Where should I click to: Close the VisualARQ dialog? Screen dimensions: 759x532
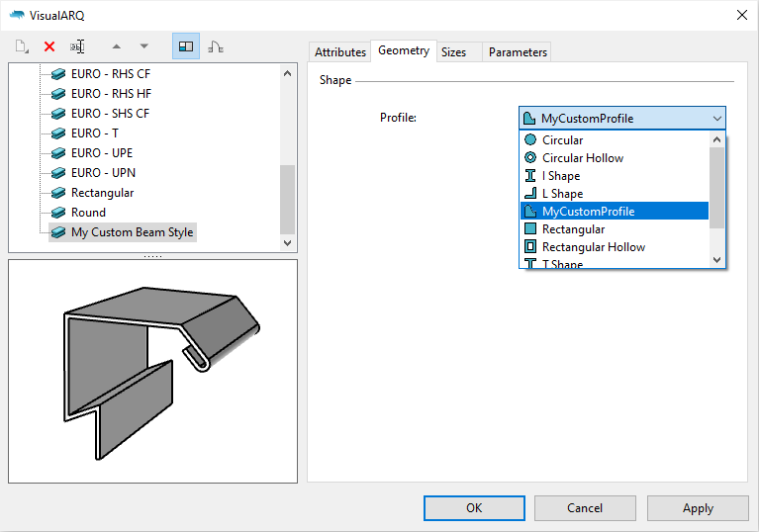point(741,15)
